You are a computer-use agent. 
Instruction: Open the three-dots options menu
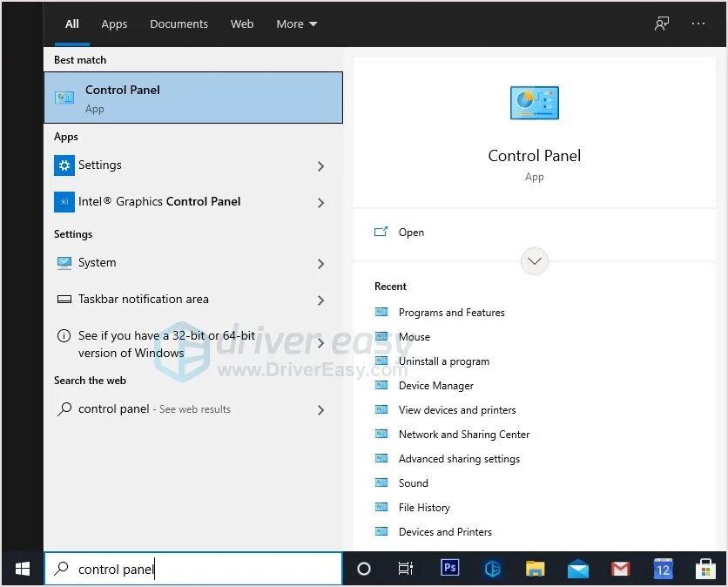pyautogui.click(x=698, y=24)
